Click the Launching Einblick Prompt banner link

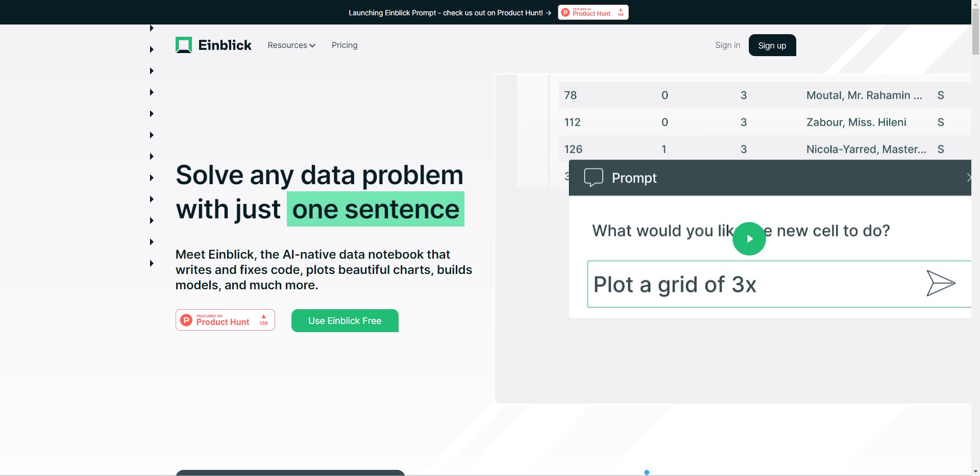[450, 13]
